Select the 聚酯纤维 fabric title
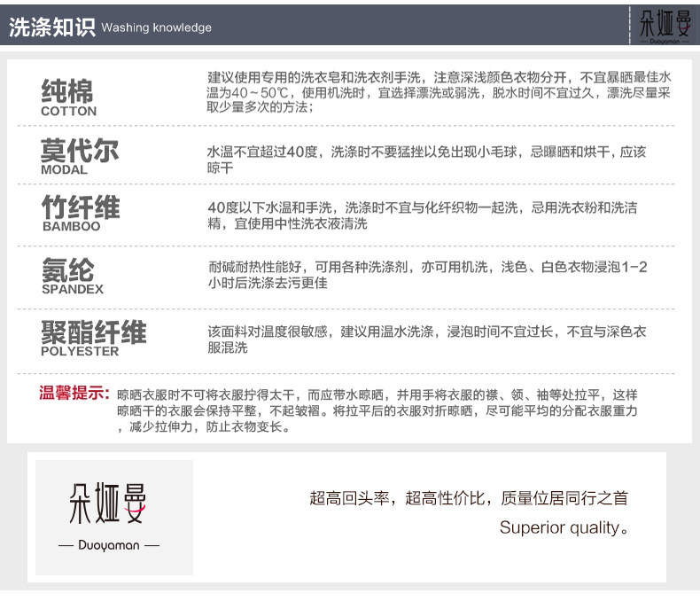Viewport: 700px width, 601px height. pos(93,332)
